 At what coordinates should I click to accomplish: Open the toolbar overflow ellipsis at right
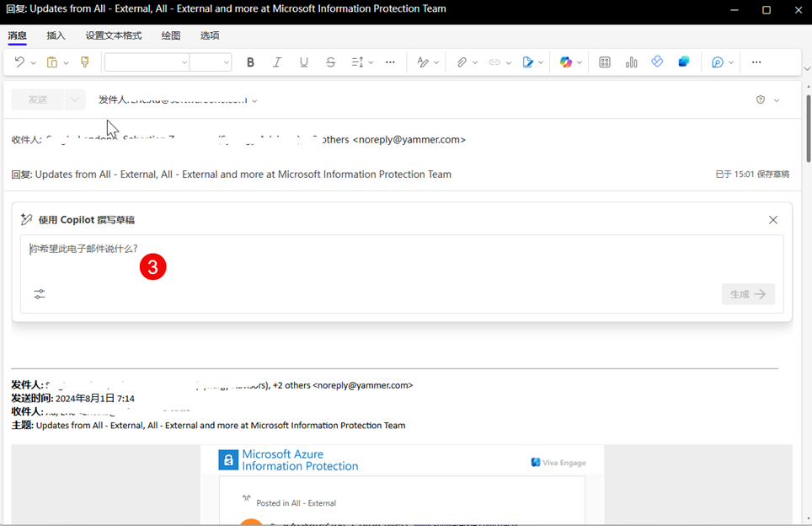click(756, 62)
